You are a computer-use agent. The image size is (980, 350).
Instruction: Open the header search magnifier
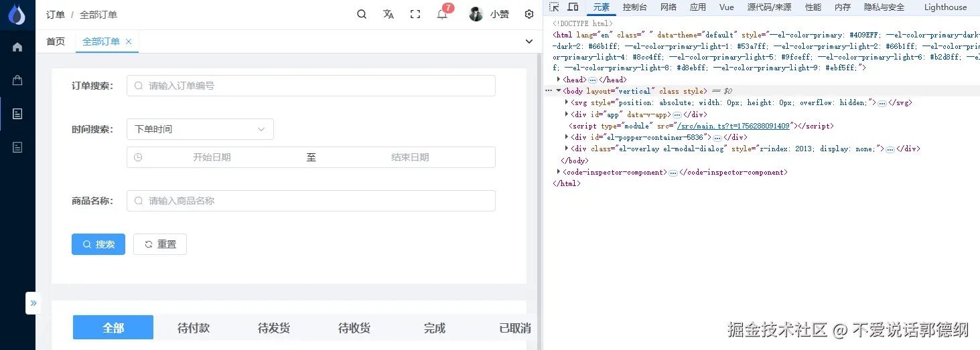tap(362, 14)
